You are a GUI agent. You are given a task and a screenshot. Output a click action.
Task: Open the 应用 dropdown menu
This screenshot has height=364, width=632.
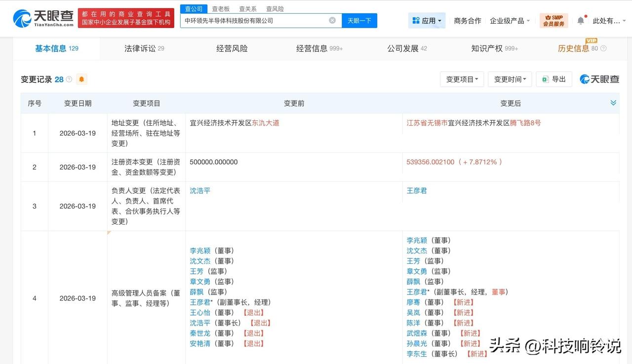[427, 21]
